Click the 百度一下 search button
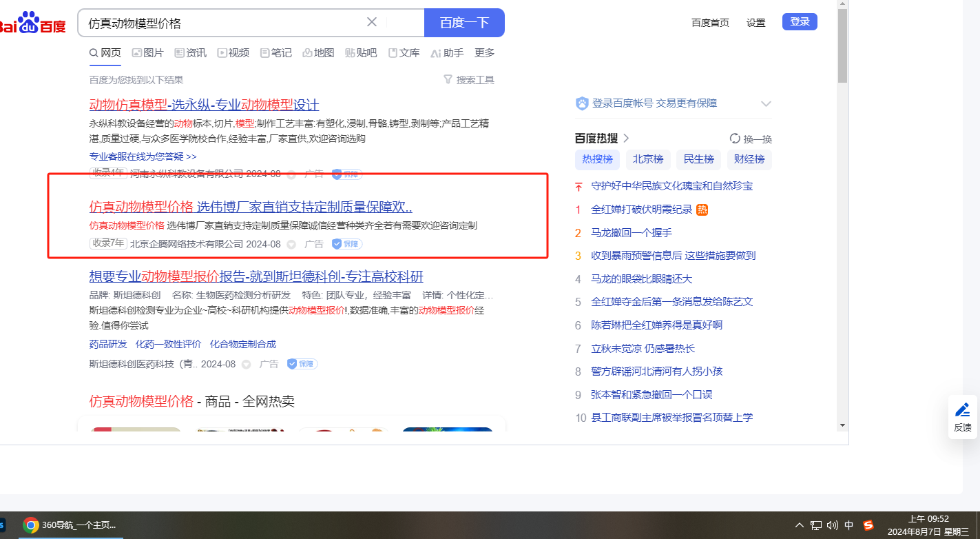980x539 pixels. tap(464, 23)
